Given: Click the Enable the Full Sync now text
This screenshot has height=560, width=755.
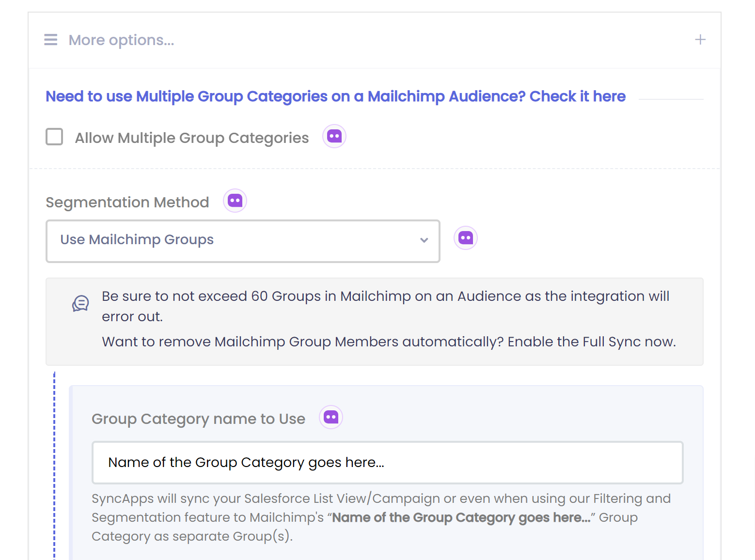Looking at the screenshot, I should [x=592, y=342].
